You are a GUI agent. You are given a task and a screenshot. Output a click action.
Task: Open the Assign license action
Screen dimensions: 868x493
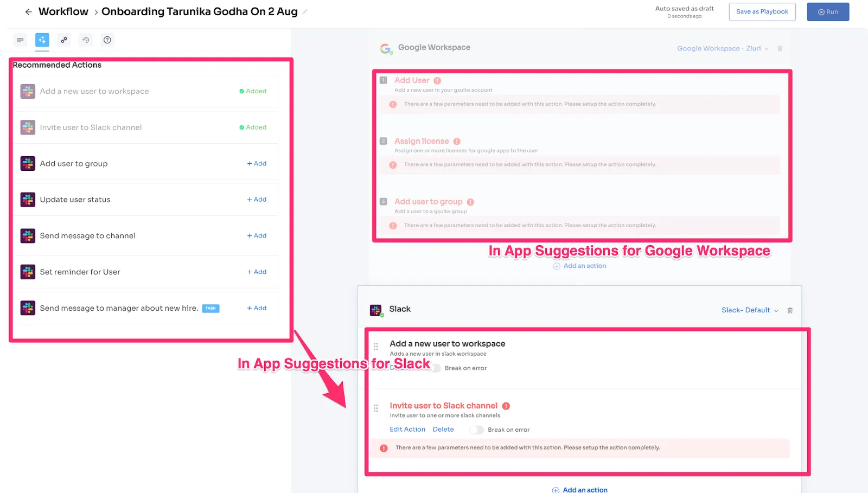click(422, 141)
